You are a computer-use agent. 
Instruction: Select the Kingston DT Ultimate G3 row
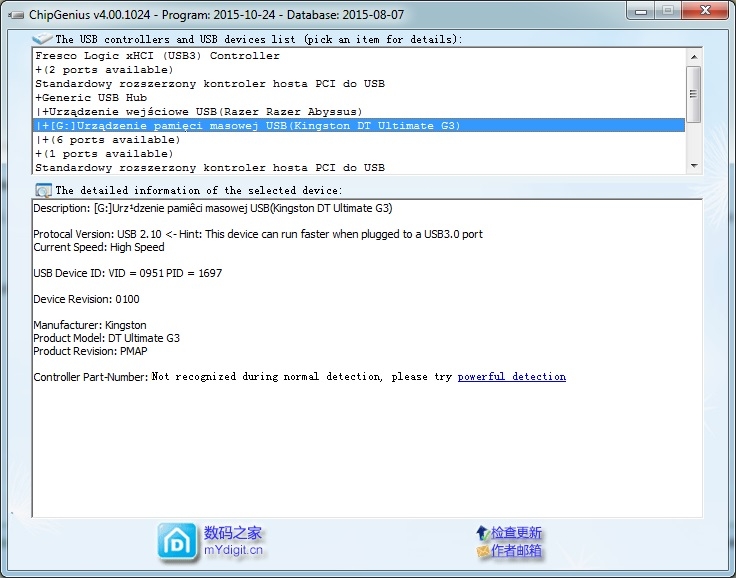(359, 125)
